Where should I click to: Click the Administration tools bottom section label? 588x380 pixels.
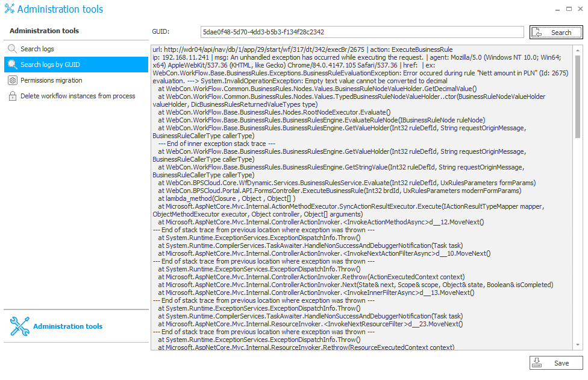pyautogui.click(x=68, y=326)
